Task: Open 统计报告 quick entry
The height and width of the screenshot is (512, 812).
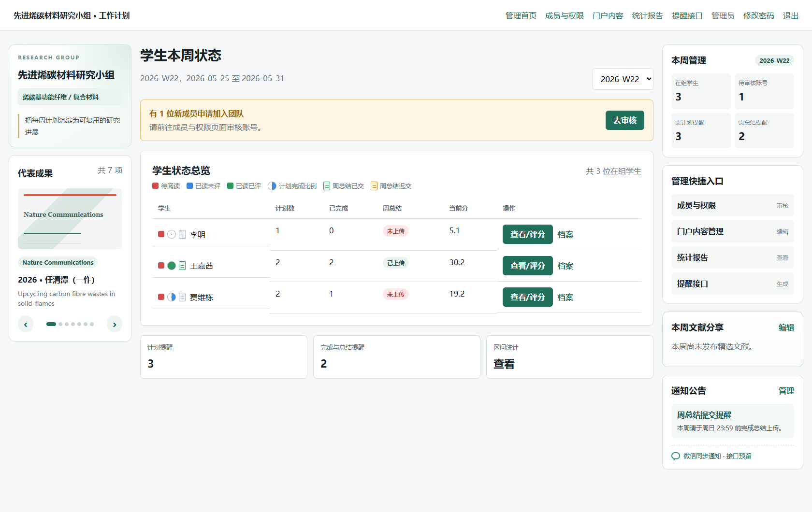Action: point(733,257)
